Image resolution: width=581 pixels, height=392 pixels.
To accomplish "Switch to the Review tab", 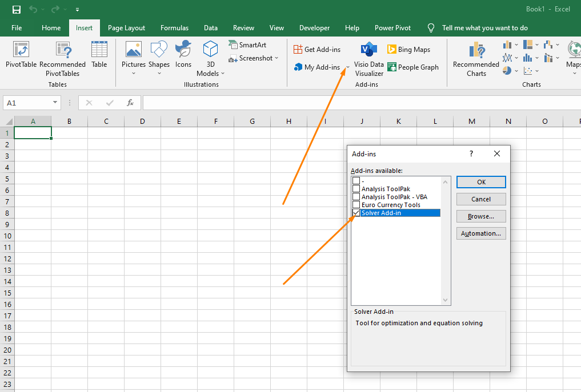I will click(243, 28).
